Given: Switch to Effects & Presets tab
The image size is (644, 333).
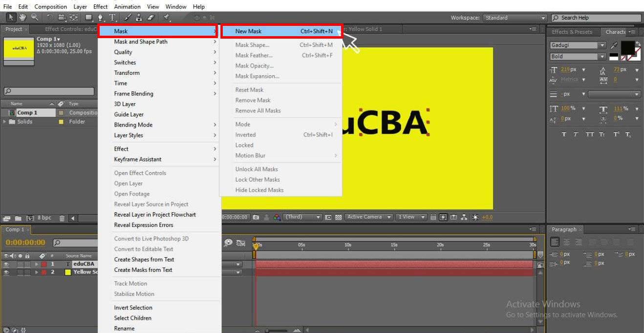Looking at the screenshot, I should click(x=572, y=32).
